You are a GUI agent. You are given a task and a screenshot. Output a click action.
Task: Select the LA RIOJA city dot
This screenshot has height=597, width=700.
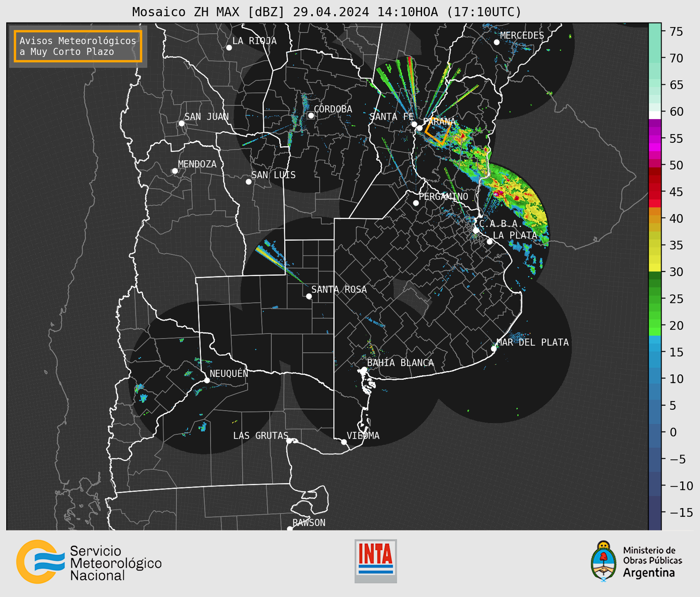point(229,48)
